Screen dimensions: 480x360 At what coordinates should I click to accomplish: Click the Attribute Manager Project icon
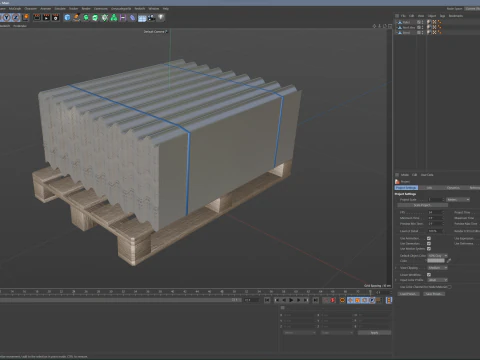pos(397,181)
